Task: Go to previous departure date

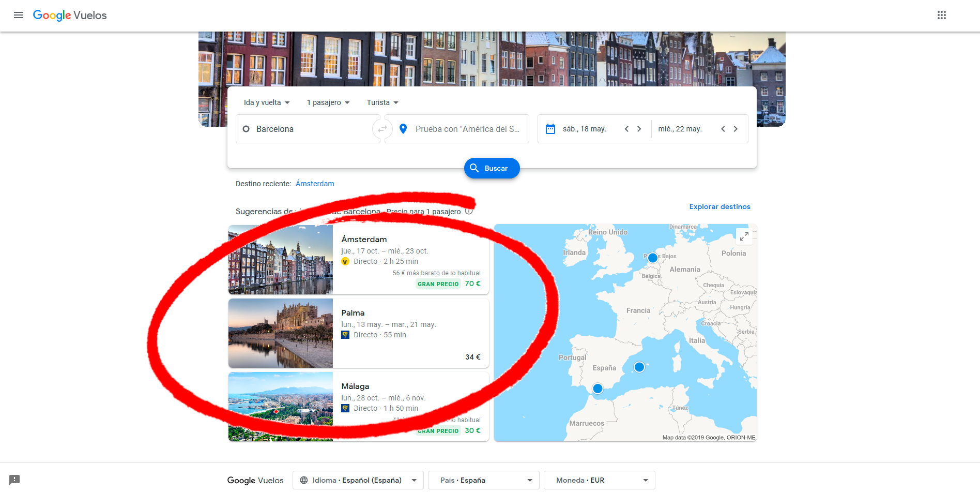Action: point(626,129)
